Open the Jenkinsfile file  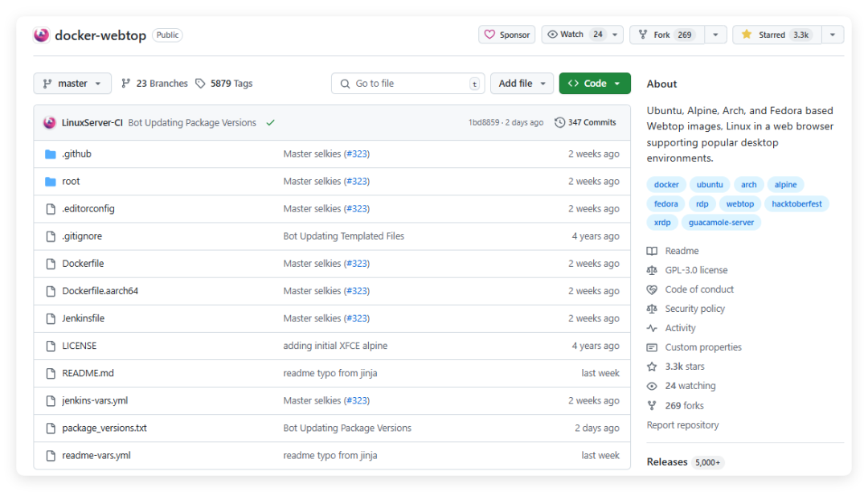[x=83, y=319]
